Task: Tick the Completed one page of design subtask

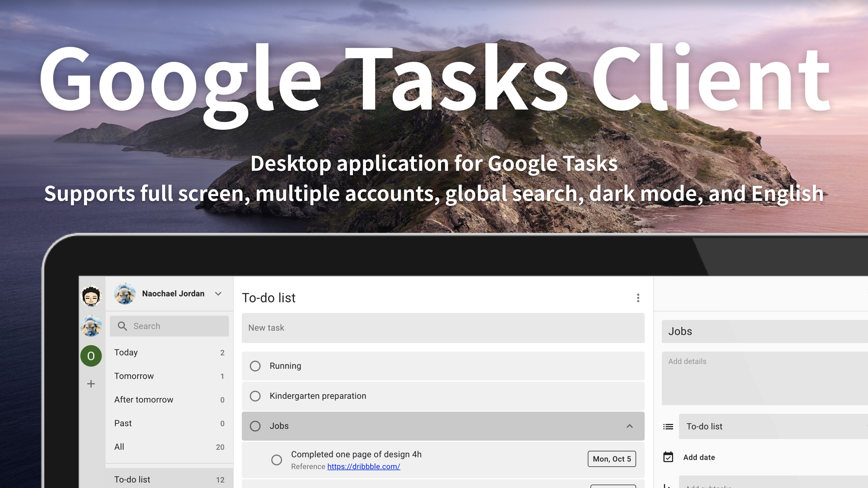Action: point(277,460)
